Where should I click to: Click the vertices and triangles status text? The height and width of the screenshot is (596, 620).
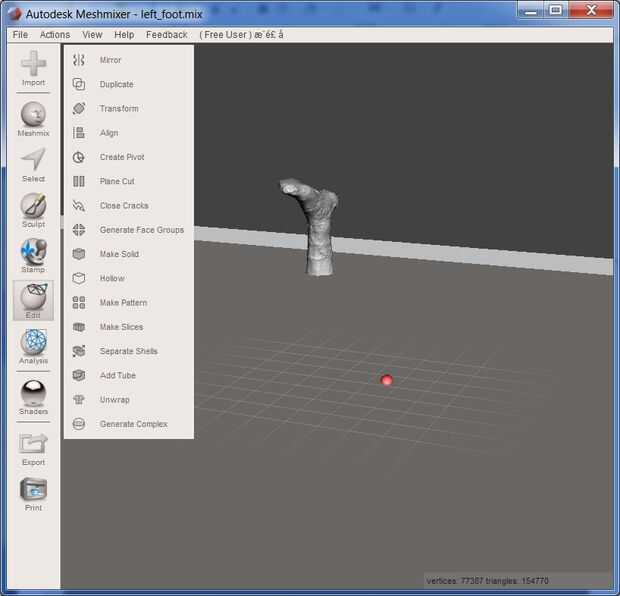click(487, 581)
